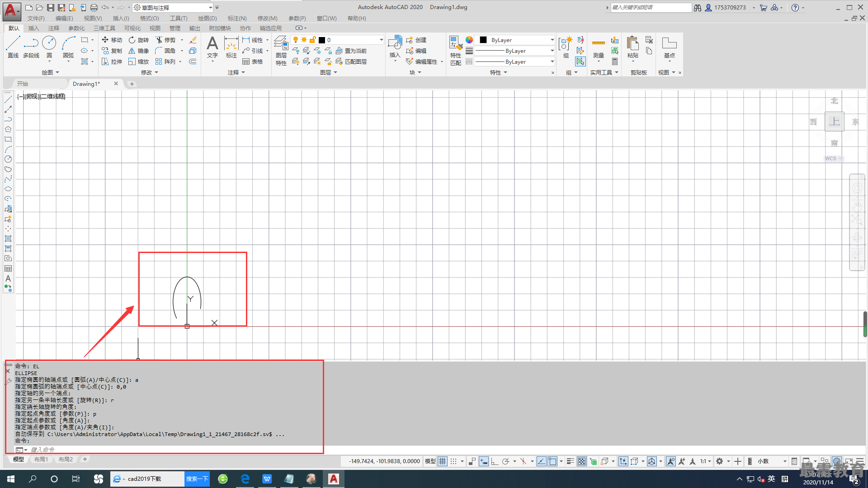Click the 复制 (Copy) tool
868x488 pixels.
112,51
